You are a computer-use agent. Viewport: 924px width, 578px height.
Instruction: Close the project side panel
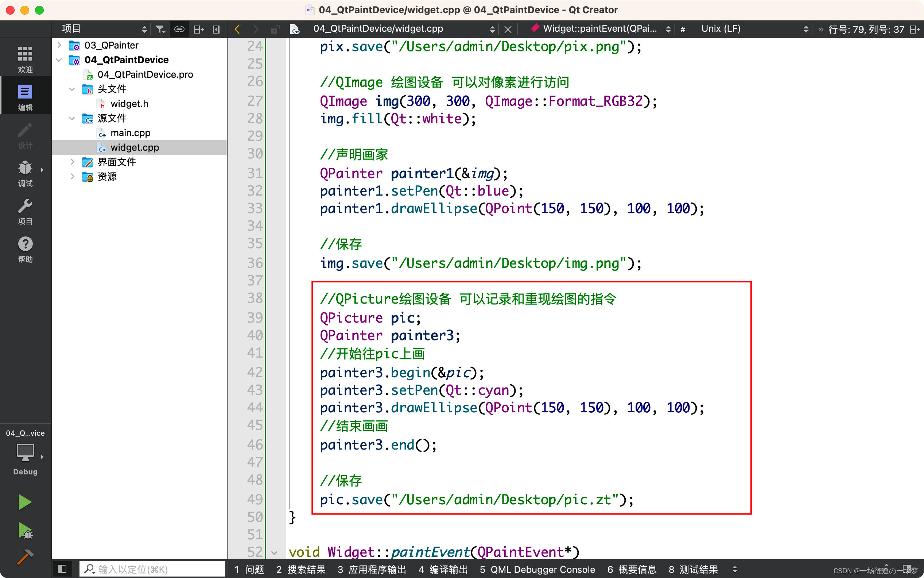point(216,29)
